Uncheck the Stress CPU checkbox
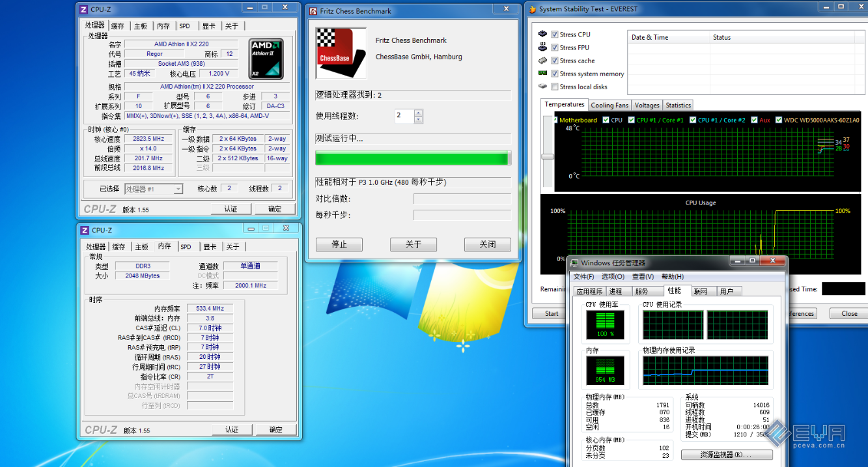This screenshot has width=868, height=467. pyautogui.click(x=555, y=35)
